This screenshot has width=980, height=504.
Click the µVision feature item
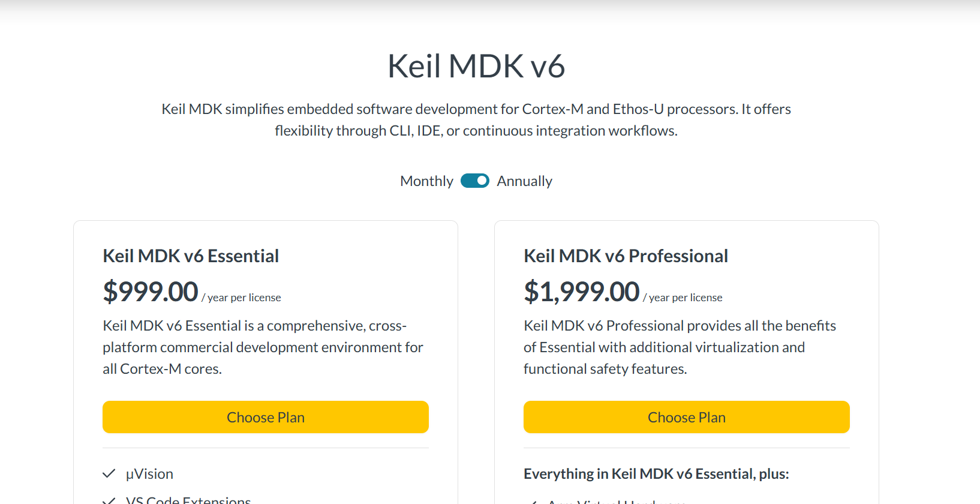pyautogui.click(x=149, y=474)
